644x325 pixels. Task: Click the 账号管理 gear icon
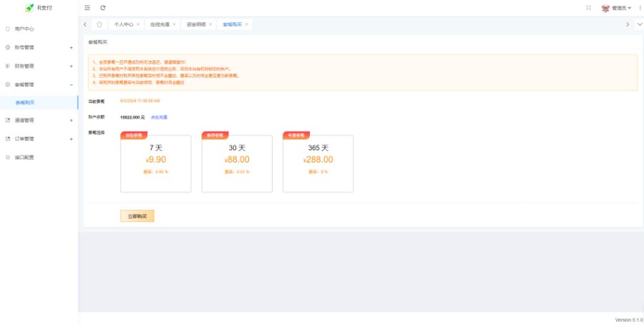point(7,48)
